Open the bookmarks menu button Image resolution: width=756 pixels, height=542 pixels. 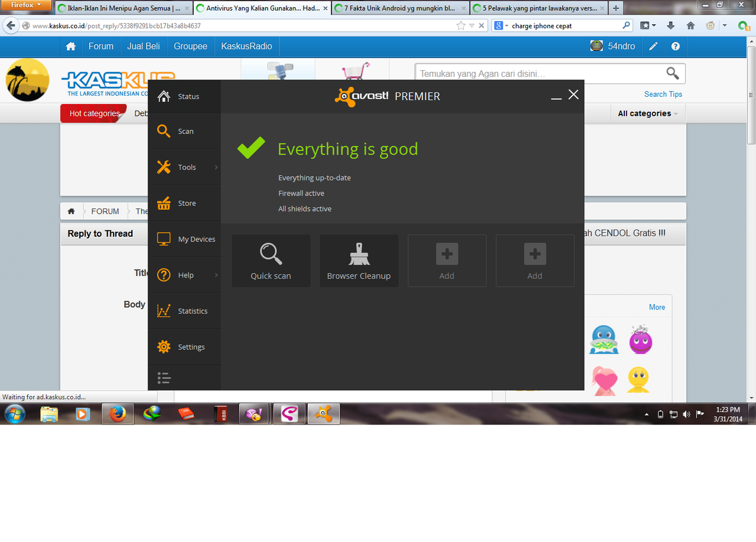tap(649, 25)
